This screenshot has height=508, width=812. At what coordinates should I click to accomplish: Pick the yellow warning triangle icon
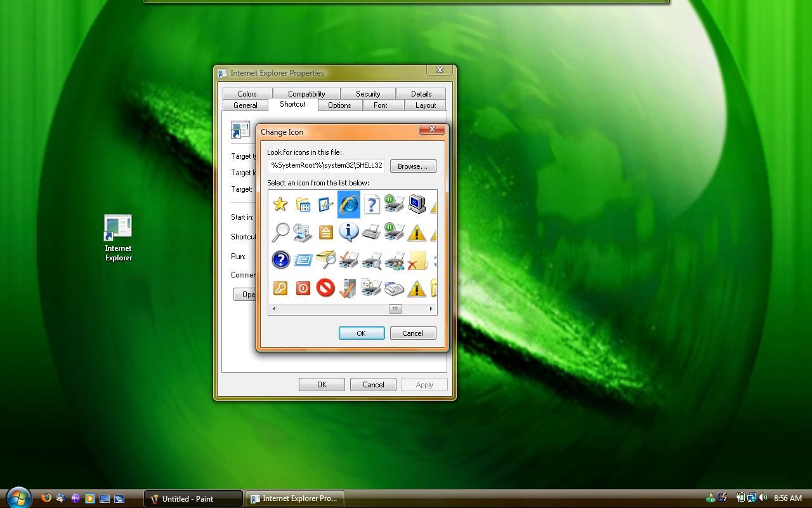coord(417,232)
